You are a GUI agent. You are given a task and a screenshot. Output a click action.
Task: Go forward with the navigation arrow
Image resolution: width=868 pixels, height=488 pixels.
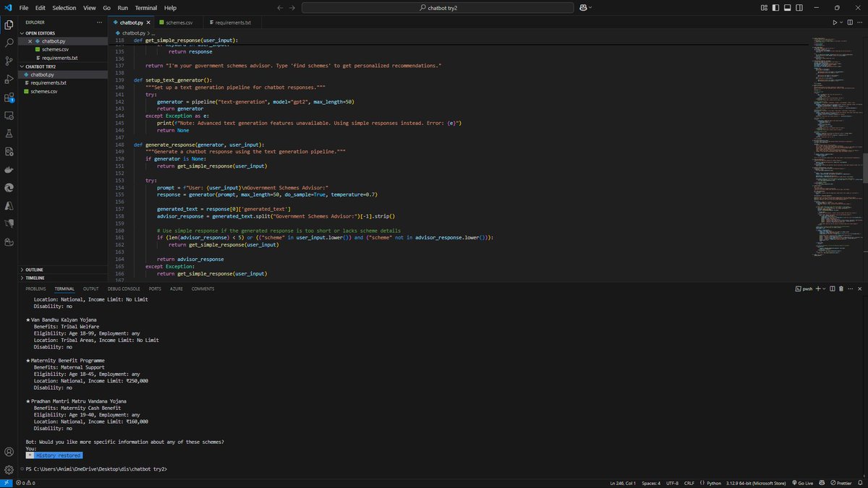coord(292,7)
